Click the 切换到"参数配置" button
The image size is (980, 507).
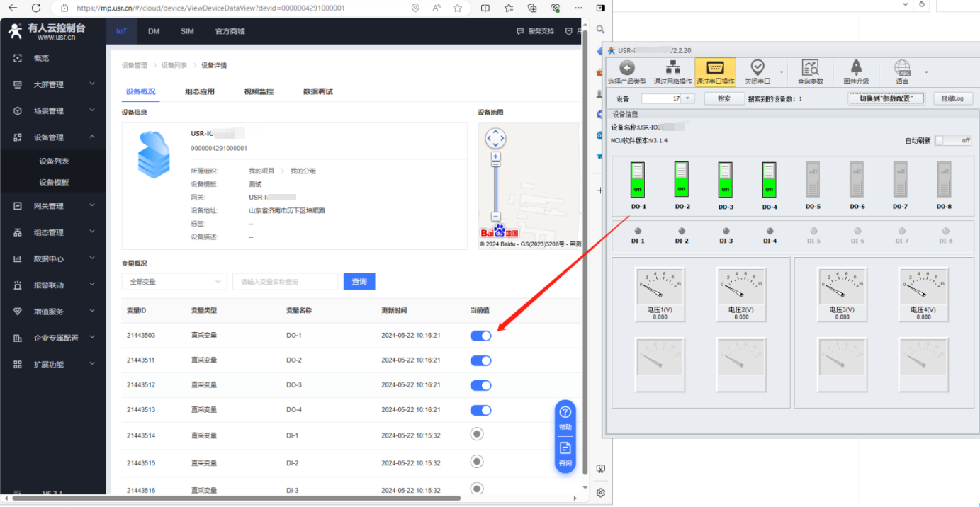click(x=886, y=98)
